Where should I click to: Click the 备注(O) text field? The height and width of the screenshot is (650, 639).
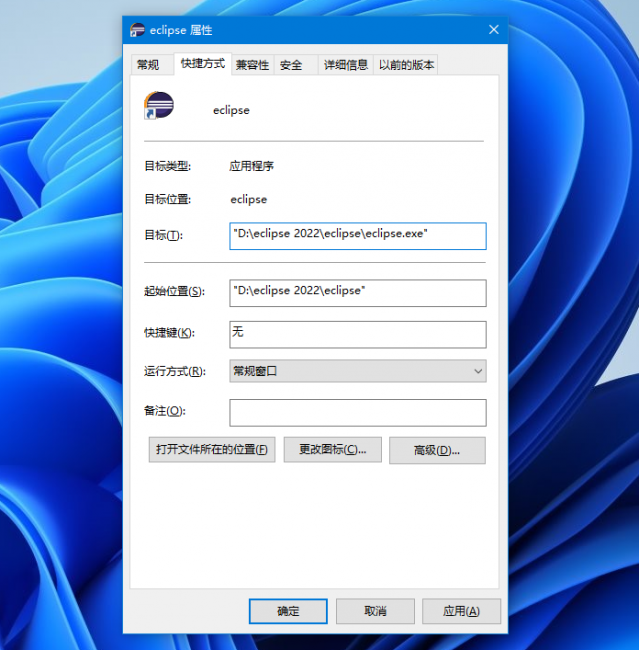click(358, 412)
